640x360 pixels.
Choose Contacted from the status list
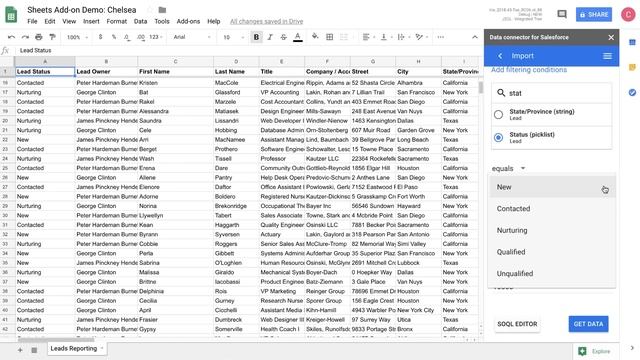[x=552, y=209]
